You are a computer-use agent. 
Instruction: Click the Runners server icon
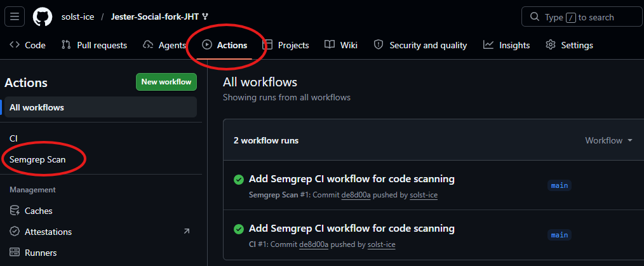pos(15,253)
